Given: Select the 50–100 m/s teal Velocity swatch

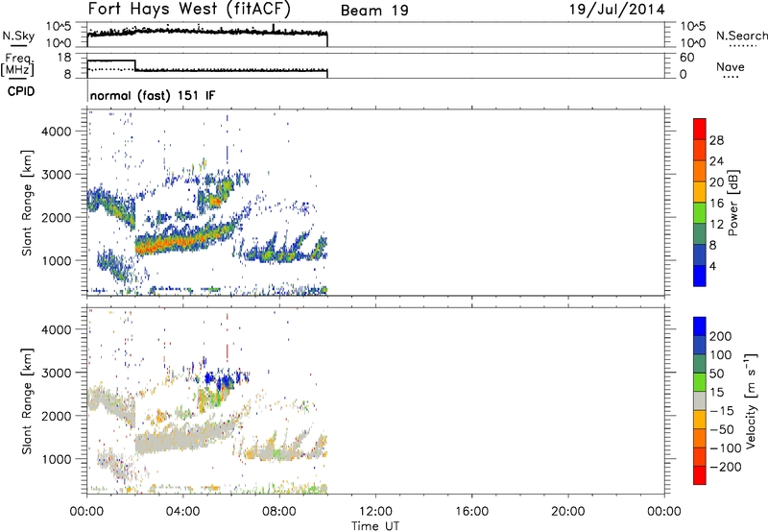Looking at the screenshot, I should point(700,364).
